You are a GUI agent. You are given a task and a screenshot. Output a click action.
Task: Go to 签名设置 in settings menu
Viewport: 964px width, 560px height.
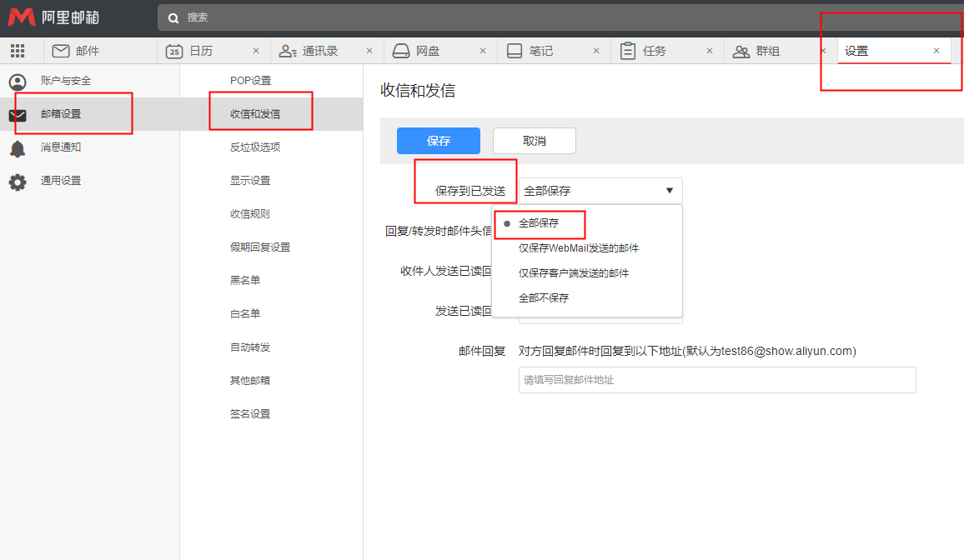(x=250, y=414)
